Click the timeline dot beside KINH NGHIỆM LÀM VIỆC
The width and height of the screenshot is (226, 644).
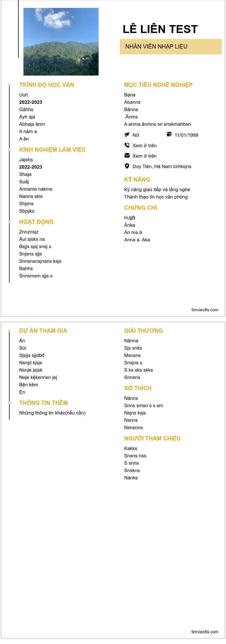coord(9,150)
